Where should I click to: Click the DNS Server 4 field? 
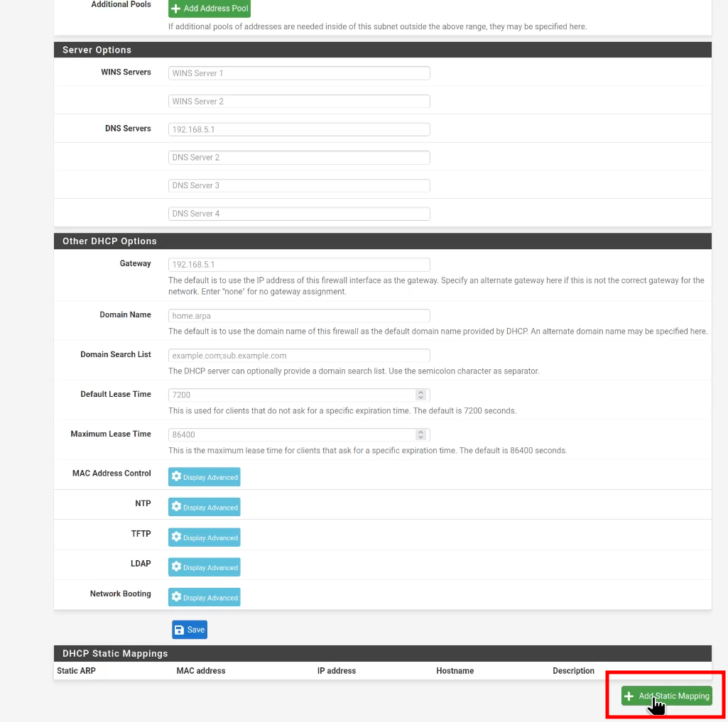299,214
